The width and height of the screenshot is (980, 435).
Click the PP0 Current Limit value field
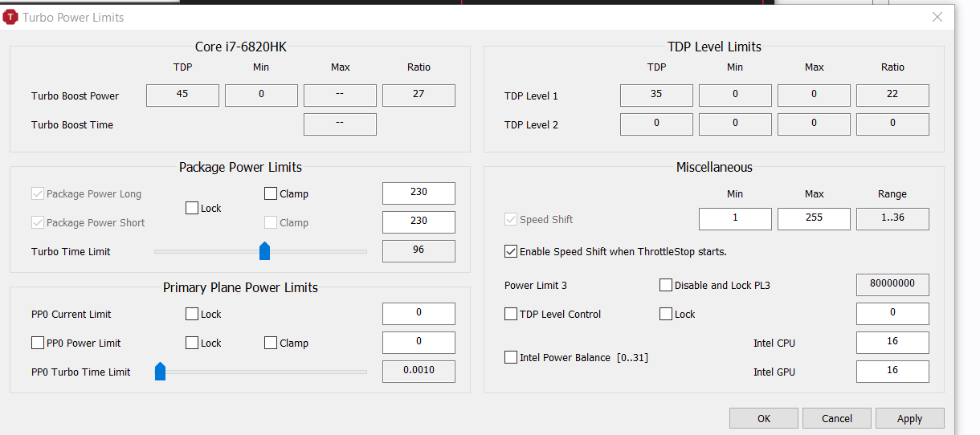(x=419, y=313)
